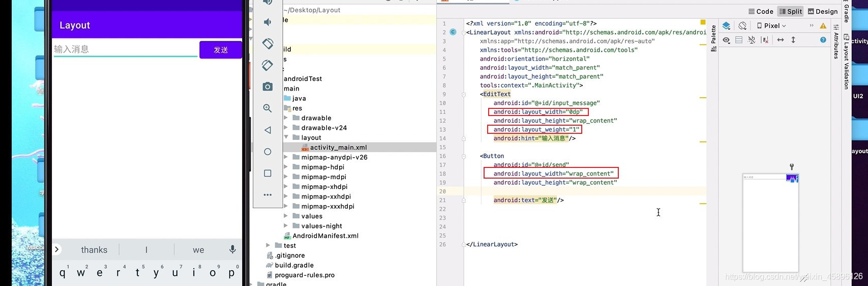This screenshot has height=286, width=868.
Task: Click horizontal expand arrows icon
Action: click(x=781, y=40)
